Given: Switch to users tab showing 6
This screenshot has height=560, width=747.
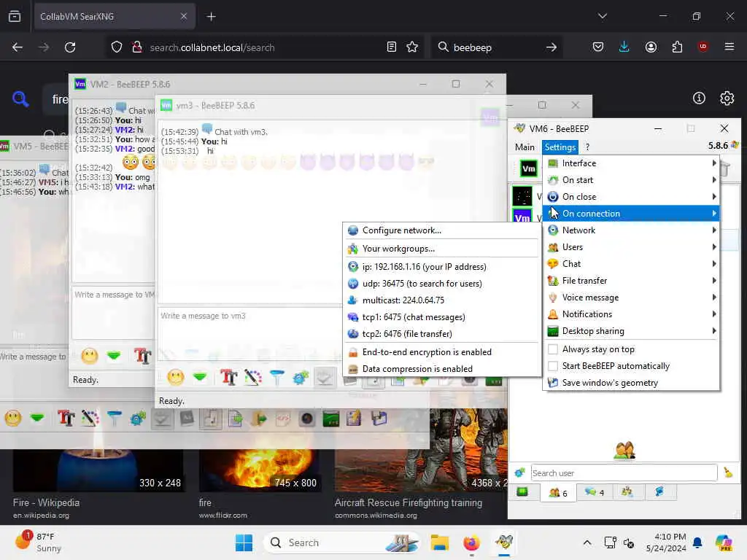Looking at the screenshot, I should pyautogui.click(x=558, y=493).
